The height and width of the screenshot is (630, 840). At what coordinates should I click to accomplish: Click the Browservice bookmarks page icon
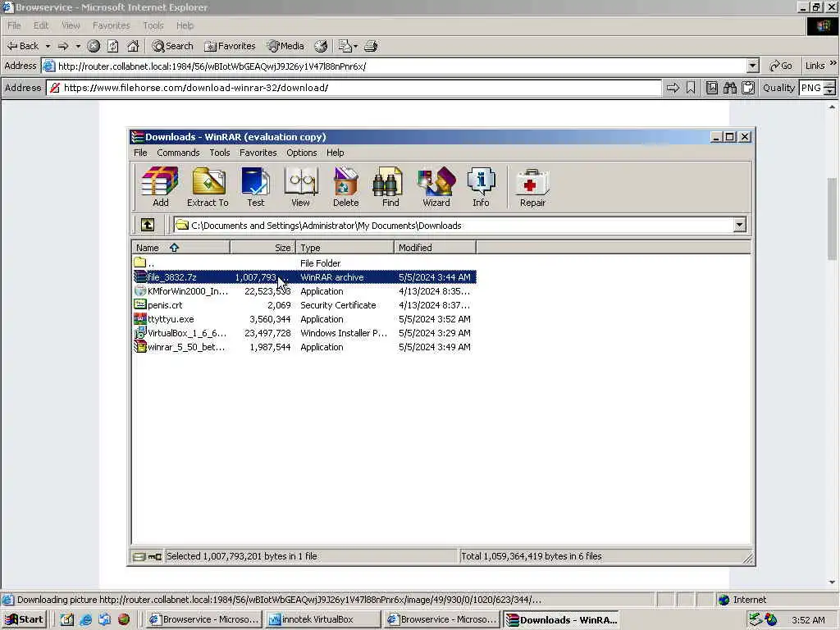click(711, 88)
